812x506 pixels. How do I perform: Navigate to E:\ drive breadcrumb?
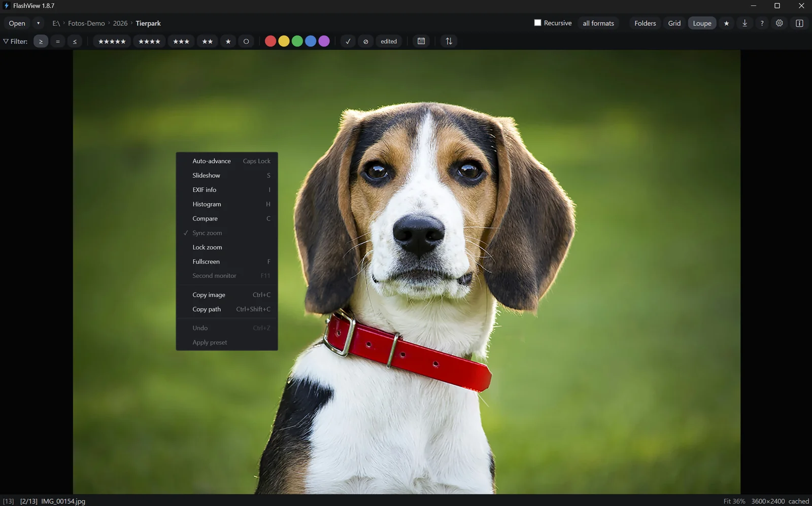click(x=56, y=23)
